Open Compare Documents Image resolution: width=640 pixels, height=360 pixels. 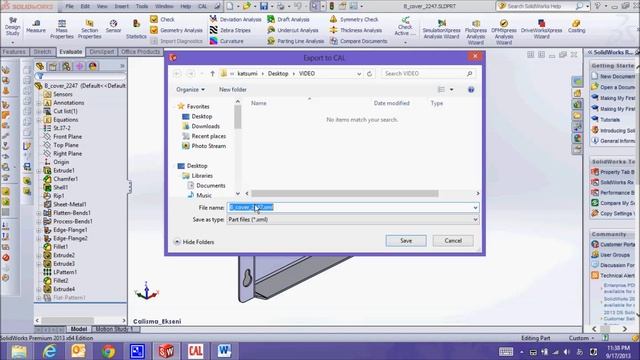coord(358,41)
